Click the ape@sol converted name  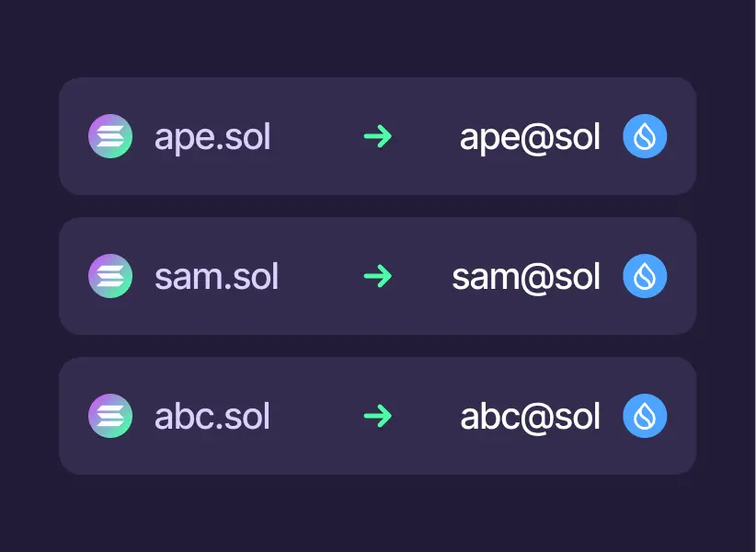pos(530,138)
